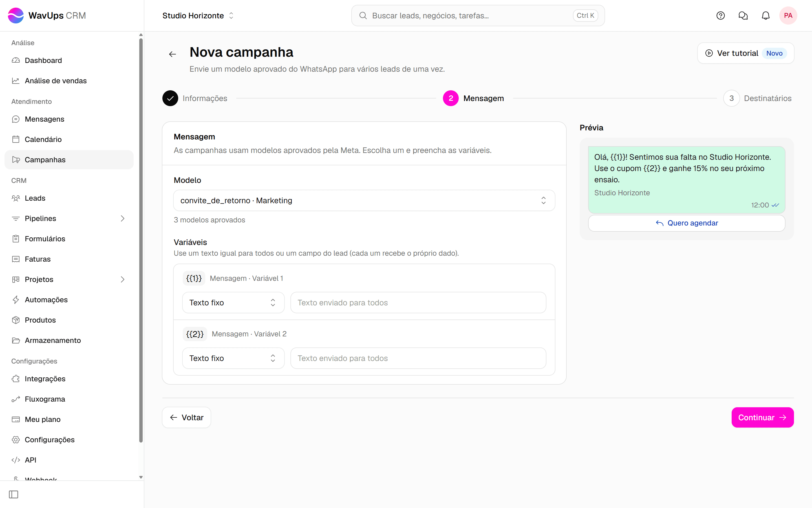
Task: Click the API code brackets icon
Action: pyautogui.click(x=16, y=460)
